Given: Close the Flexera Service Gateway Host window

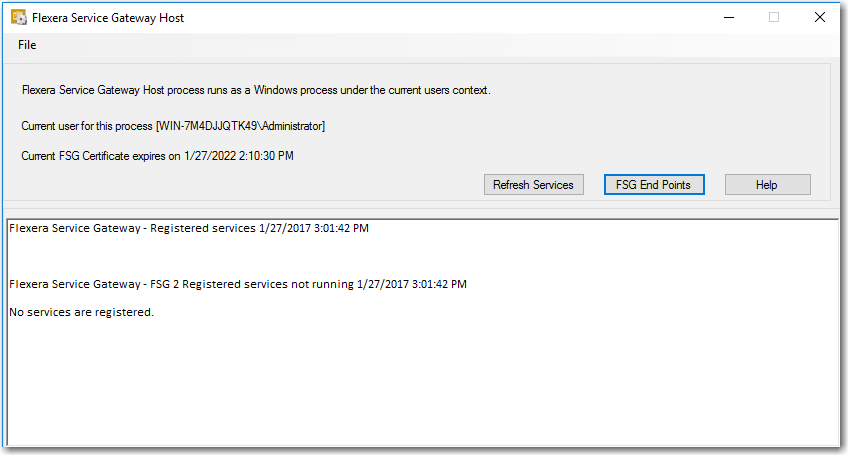Looking at the screenshot, I should 820,17.
